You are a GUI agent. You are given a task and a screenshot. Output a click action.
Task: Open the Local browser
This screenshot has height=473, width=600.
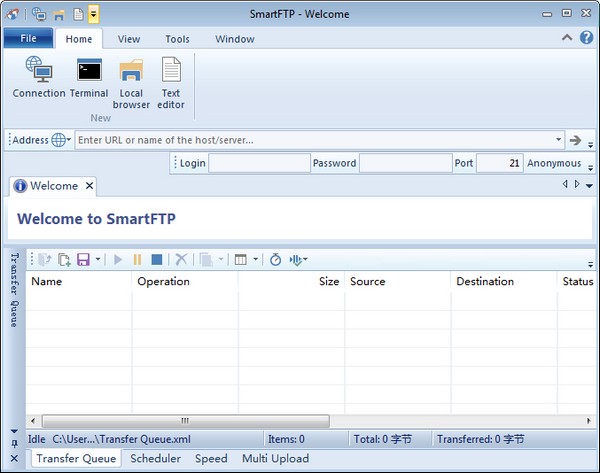coord(131,82)
